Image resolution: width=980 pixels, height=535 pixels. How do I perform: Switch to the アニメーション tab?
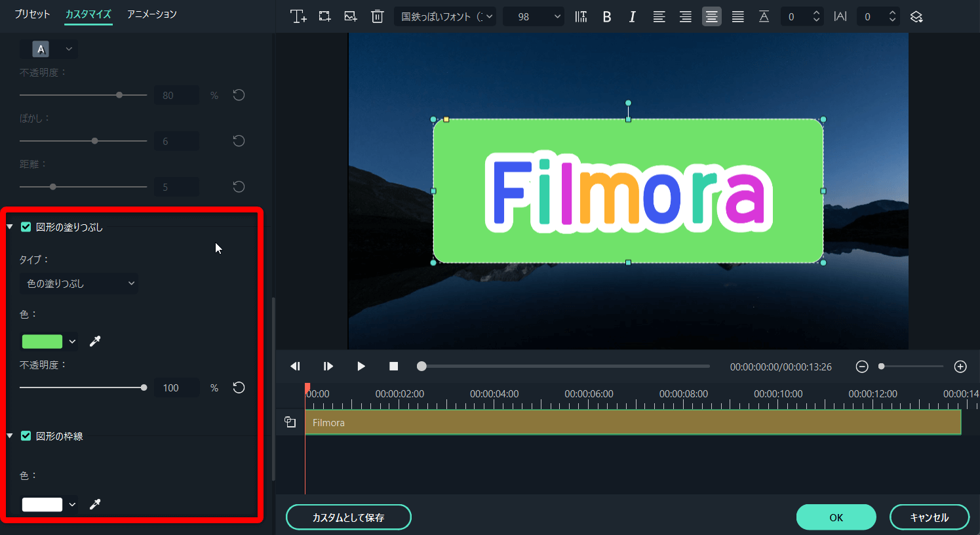pos(152,14)
